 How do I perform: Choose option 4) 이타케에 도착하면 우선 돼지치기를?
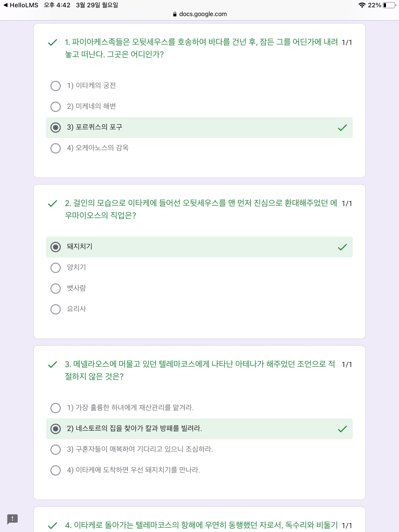click(56, 470)
